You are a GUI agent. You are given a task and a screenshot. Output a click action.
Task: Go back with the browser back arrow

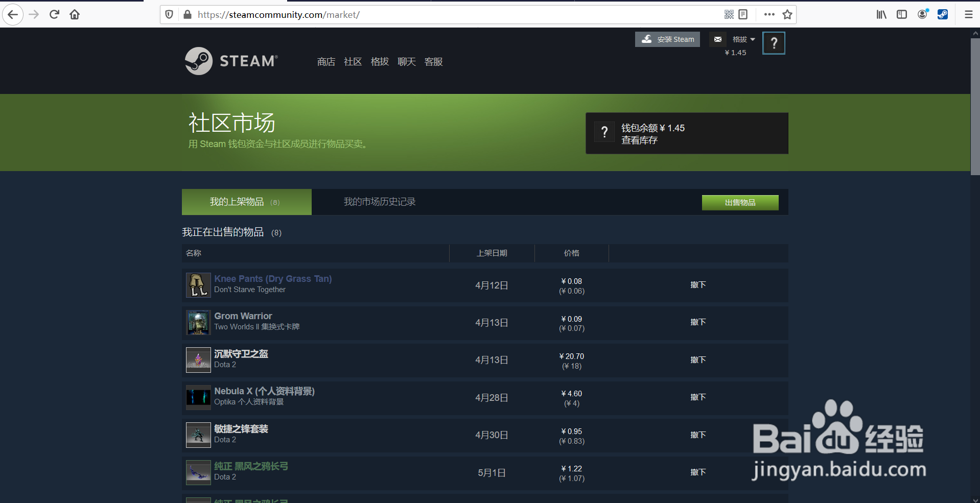point(13,14)
